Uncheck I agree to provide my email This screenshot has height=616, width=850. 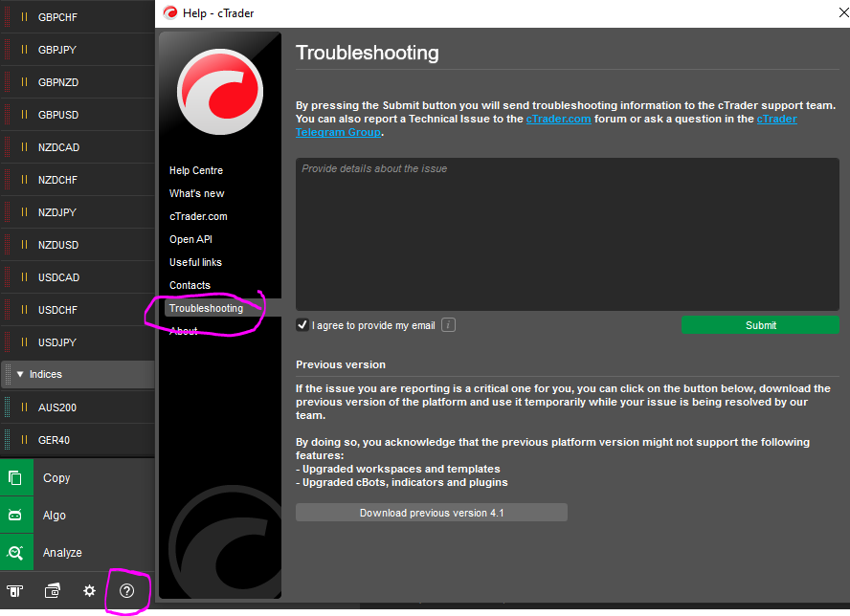(302, 325)
